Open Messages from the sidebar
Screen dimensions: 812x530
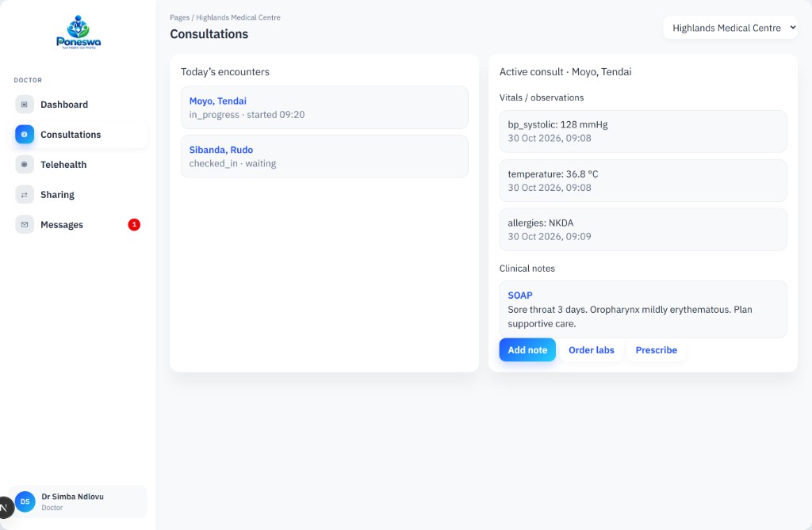(79, 225)
